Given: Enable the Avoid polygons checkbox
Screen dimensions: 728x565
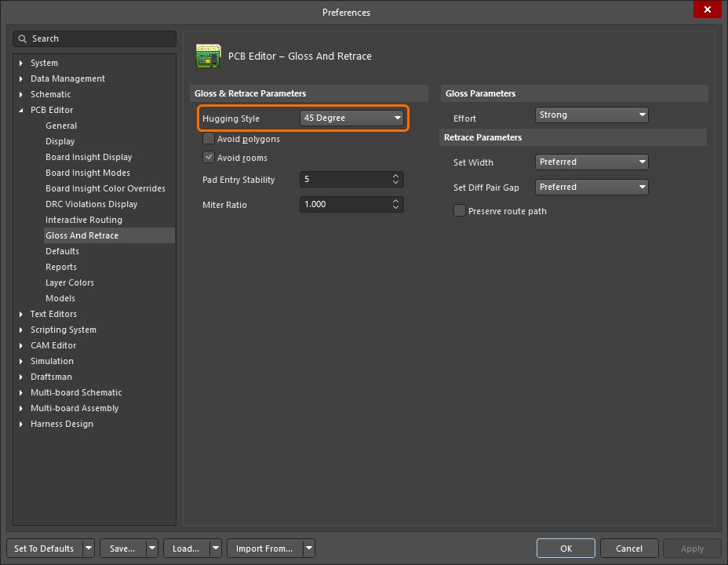Looking at the screenshot, I should [208, 139].
